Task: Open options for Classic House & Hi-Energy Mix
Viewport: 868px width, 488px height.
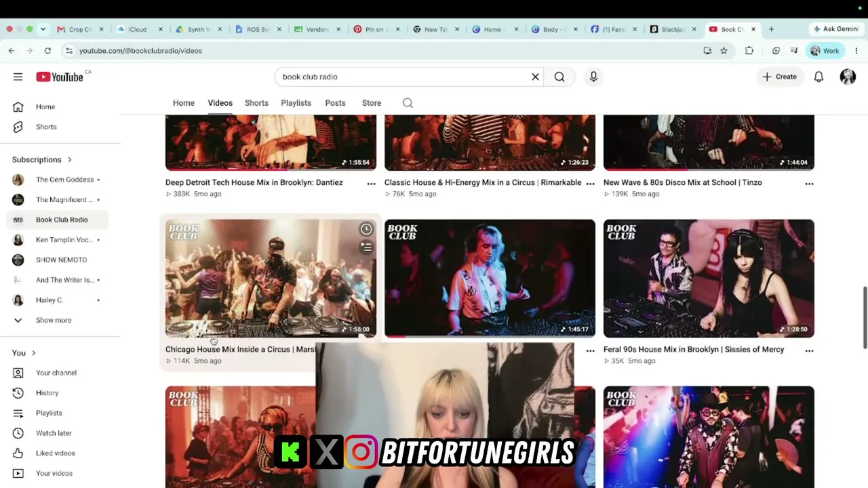Action: point(590,184)
